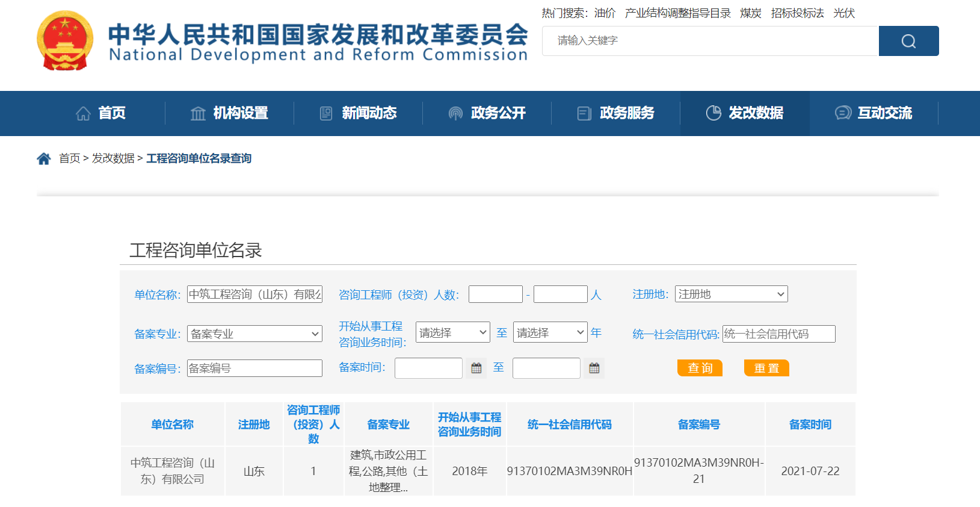
Task: Open the start date calendar picker
Action: [x=476, y=368]
